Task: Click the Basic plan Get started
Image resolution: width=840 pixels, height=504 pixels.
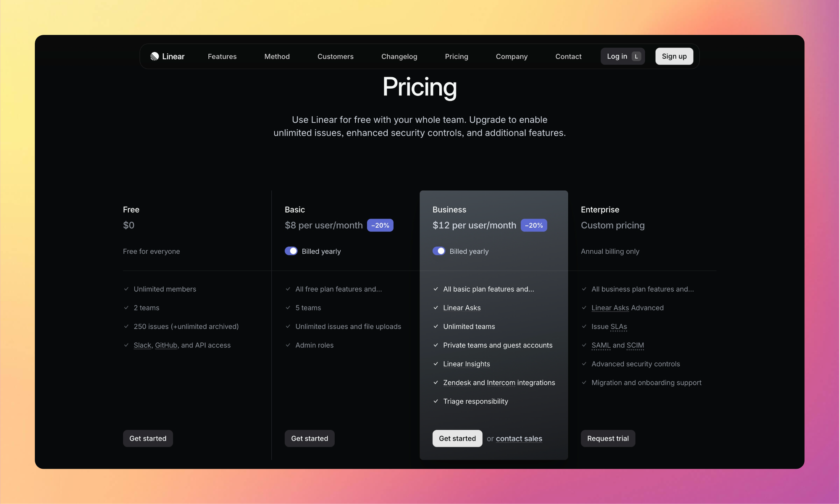Action: [310, 438]
